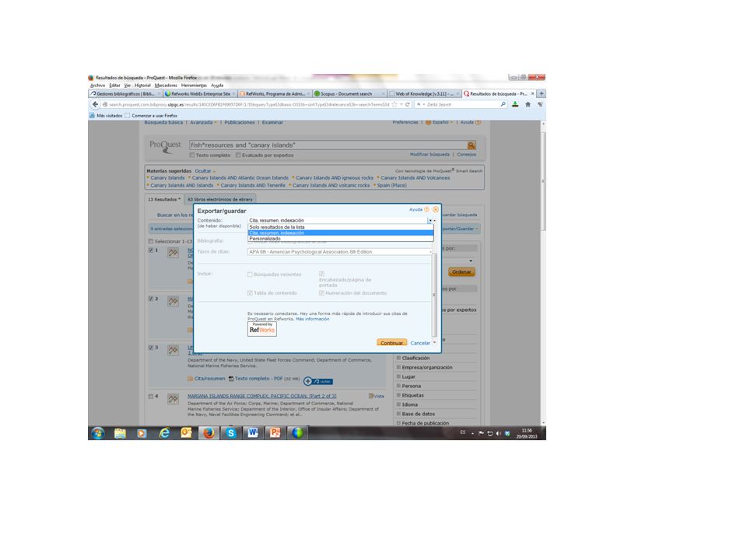The image size is (747, 560).
Task: Click the Windows Start button
Action: [98, 433]
